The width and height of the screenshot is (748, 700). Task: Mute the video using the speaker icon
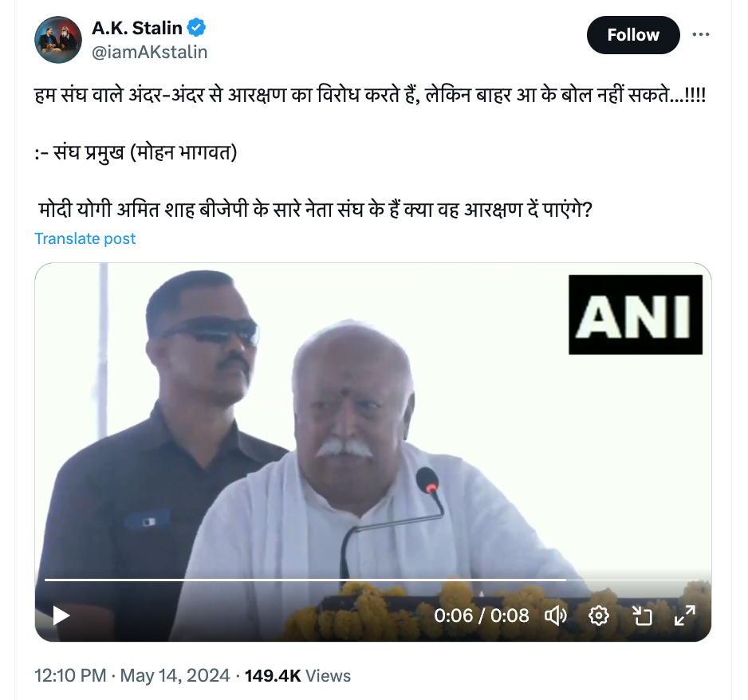pos(556,615)
